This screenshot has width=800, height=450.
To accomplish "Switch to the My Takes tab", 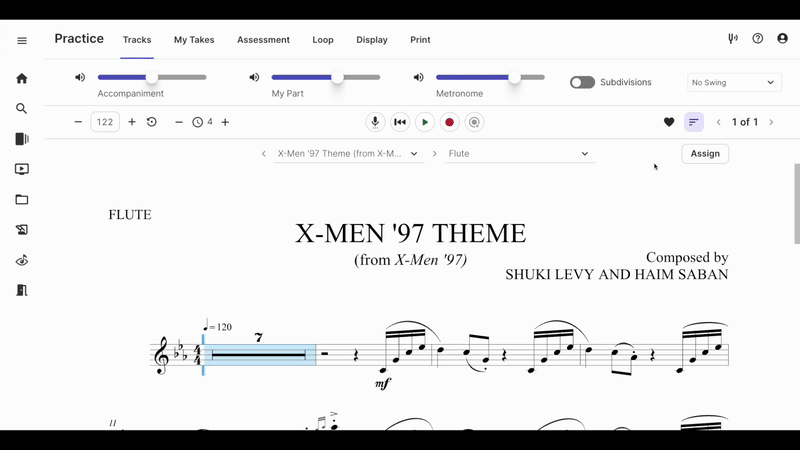I will 194,40.
